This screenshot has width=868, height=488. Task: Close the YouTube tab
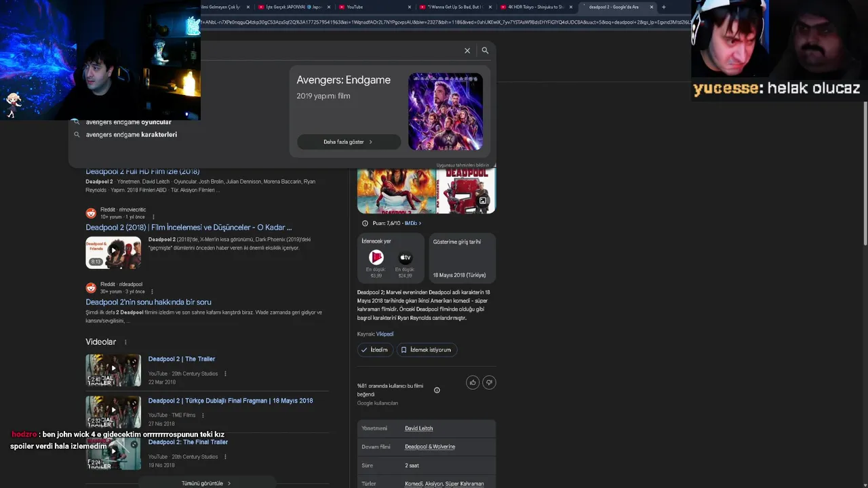(410, 7)
